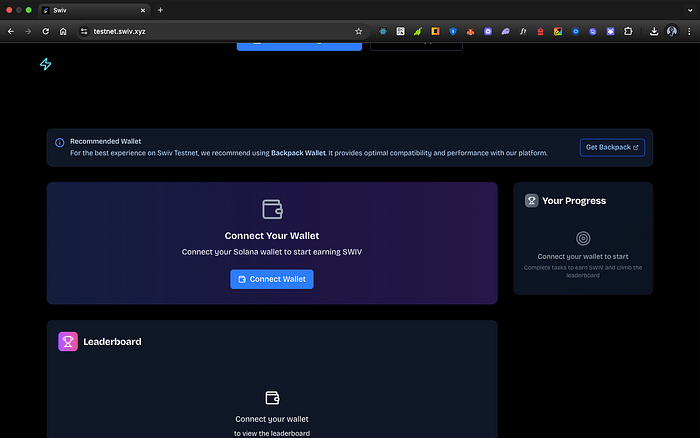This screenshot has height=438, width=700.
Task: Open the Fonts Ninja 'fn' extension
Action: point(523,31)
